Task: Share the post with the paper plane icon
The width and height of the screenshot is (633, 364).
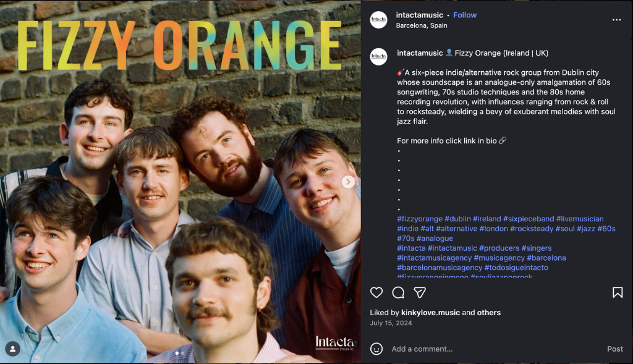Action: point(420,292)
